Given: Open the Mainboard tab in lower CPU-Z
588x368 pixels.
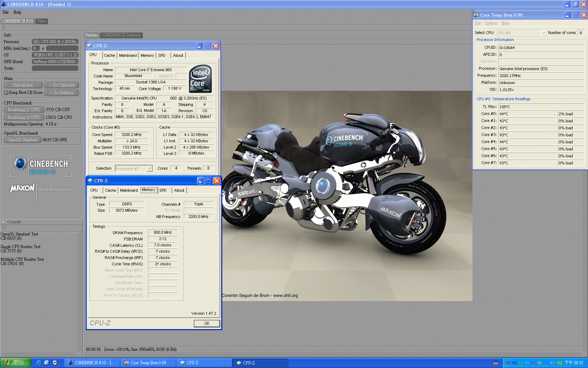Looking at the screenshot, I should (x=129, y=190).
